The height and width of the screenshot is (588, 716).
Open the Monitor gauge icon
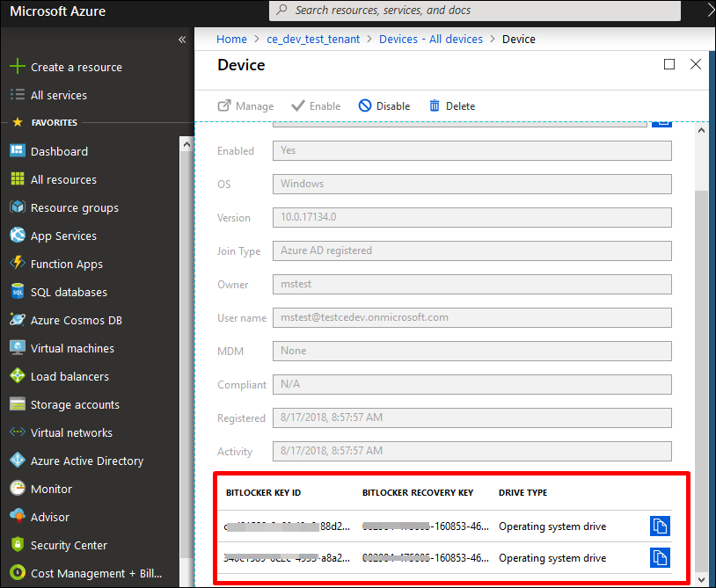[x=18, y=489]
